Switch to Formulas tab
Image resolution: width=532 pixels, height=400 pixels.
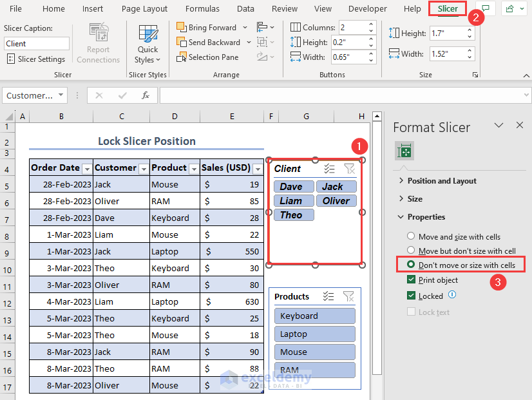pos(202,9)
